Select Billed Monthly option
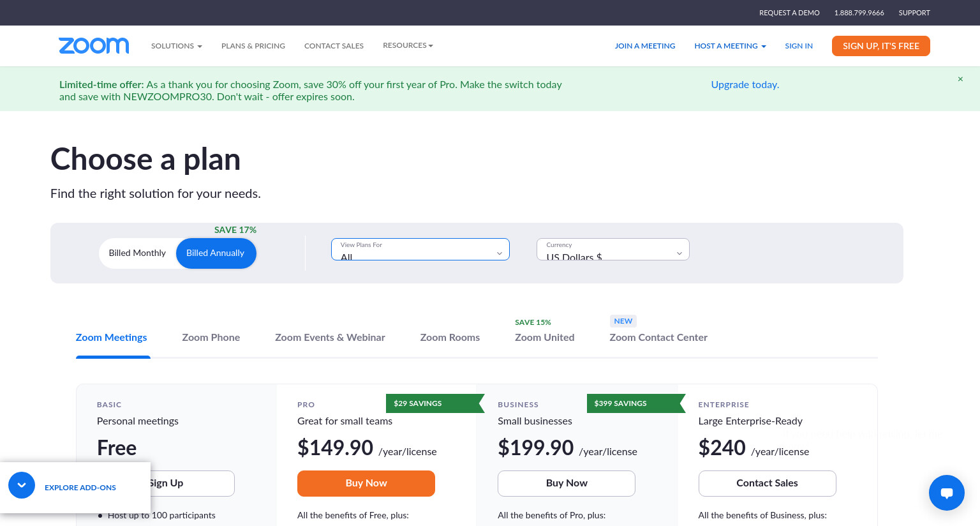 (137, 253)
